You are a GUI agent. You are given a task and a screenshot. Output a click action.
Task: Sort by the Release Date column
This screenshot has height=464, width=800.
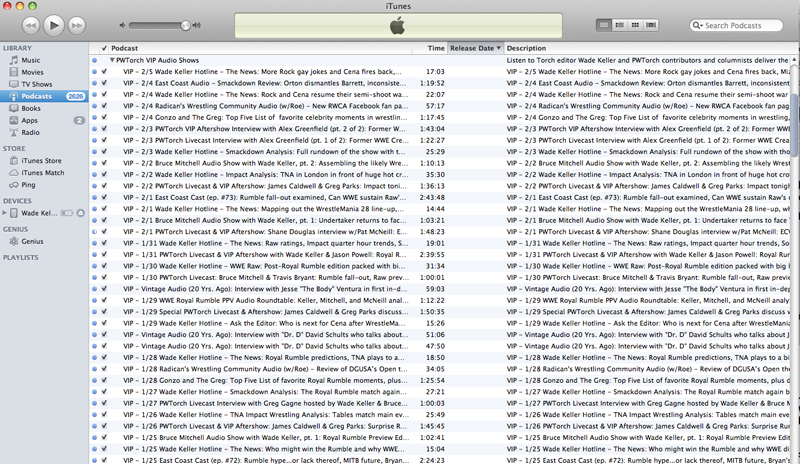[x=474, y=48]
